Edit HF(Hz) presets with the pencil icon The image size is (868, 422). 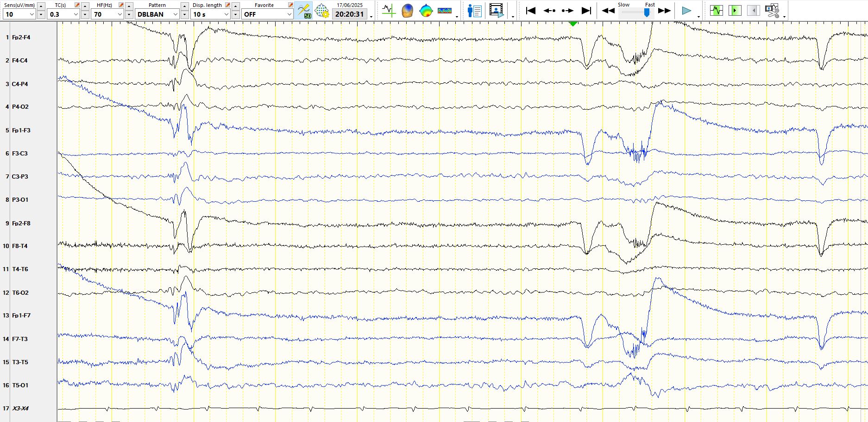(x=121, y=5)
